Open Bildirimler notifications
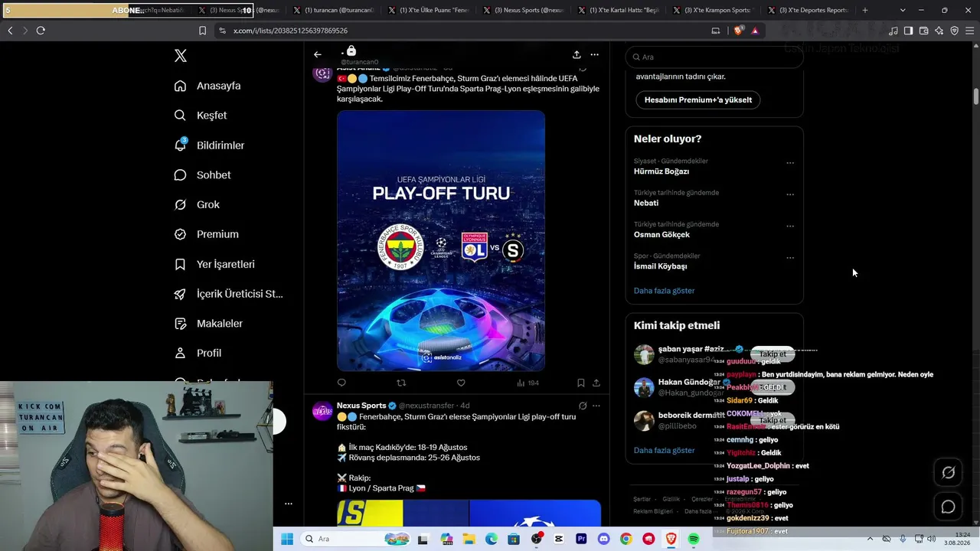 point(209,145)
